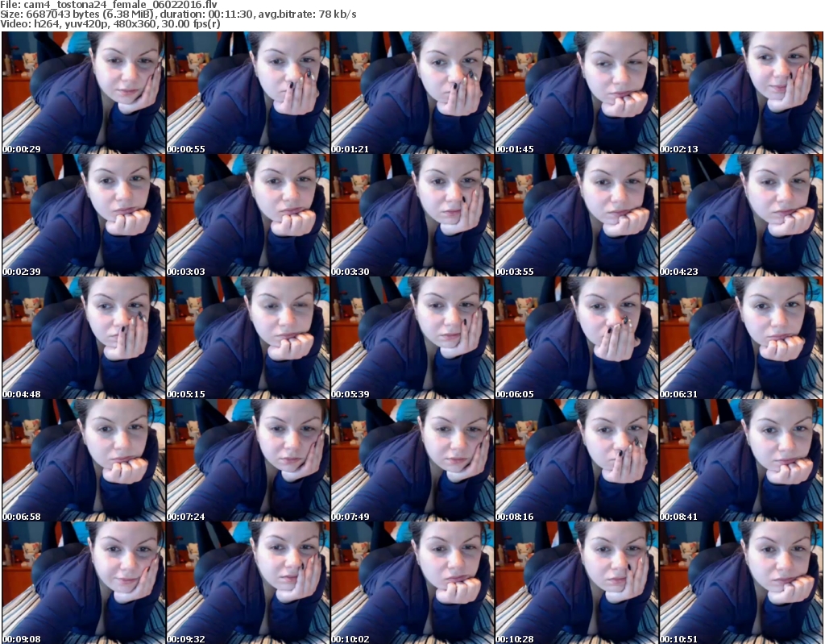825x644 pixels.
Task: Select the thumbnail timestamped 00:08:16
Action: 576,461
